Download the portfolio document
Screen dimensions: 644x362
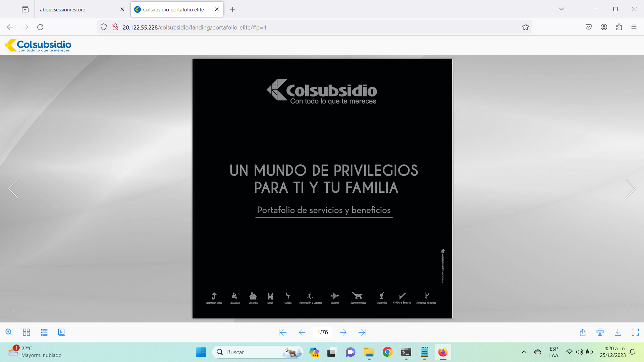(618, 332)
